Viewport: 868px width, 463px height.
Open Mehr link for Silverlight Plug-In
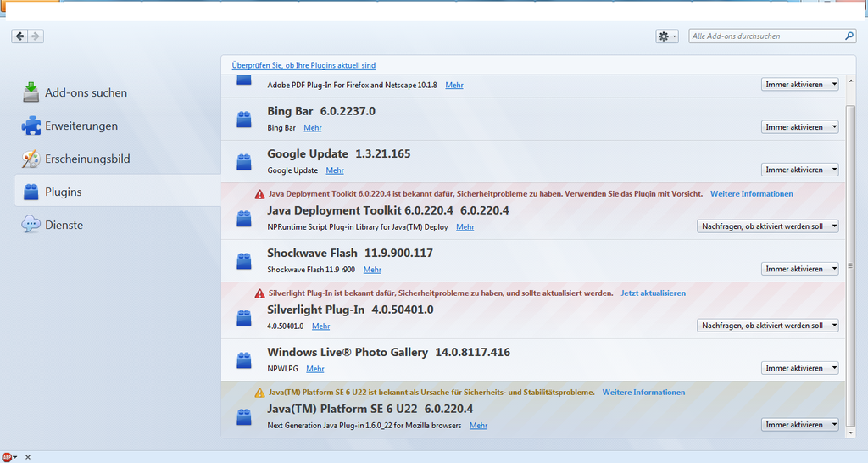(320, 326)
